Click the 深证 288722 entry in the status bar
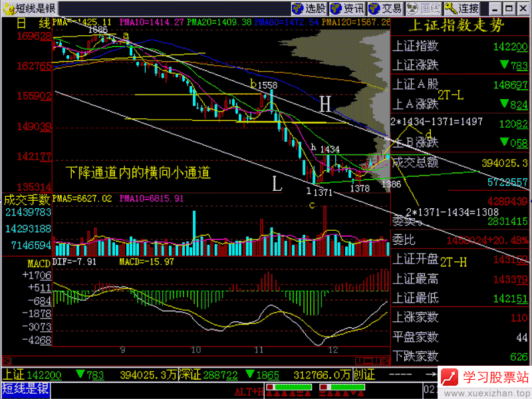The height and width of the screenshot is (399, 532). click(x=208, y=375)
